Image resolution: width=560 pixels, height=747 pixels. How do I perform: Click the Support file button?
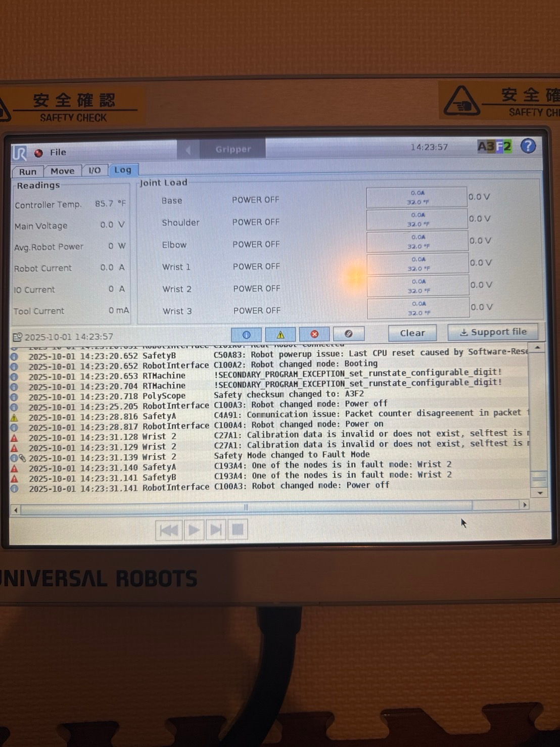pos(493,332)
